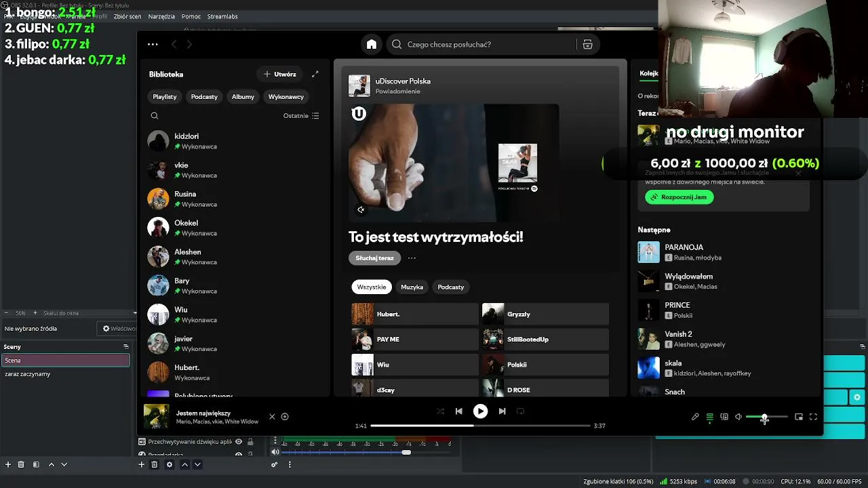Image resolution: width=868 pixels, height=488 pixels.
Task: Open the uDiscover Polska profile link
Action: coord(403,81)
